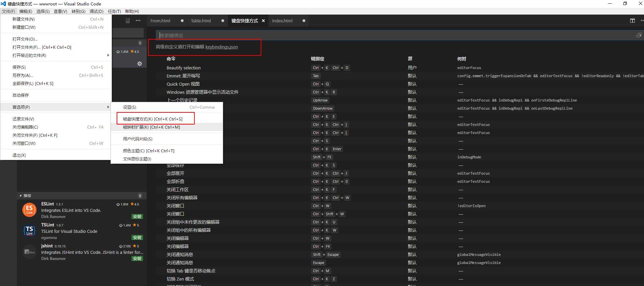Click the 命令 column header
This screenshot has width=644, height=286.
[171, 59]
